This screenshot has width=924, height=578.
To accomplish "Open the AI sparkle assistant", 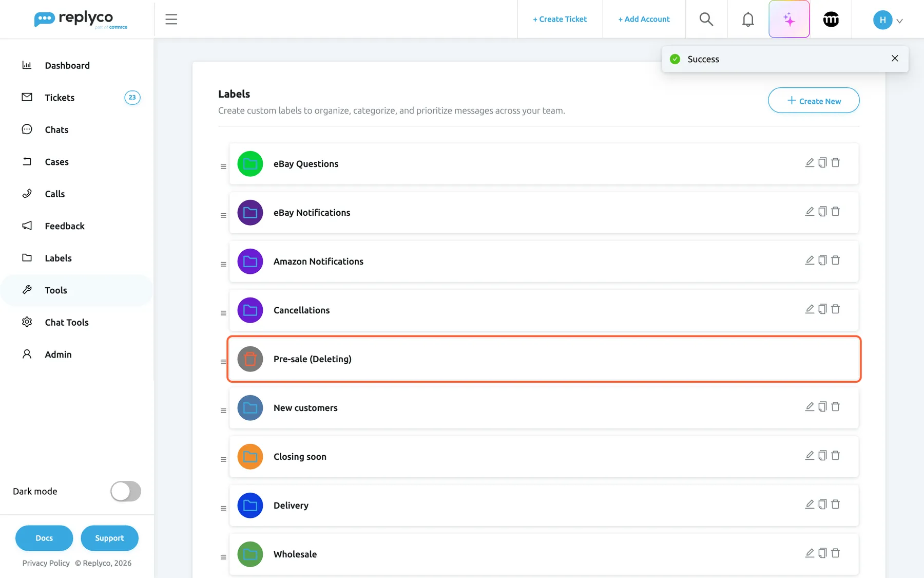I will click(789, 19).
